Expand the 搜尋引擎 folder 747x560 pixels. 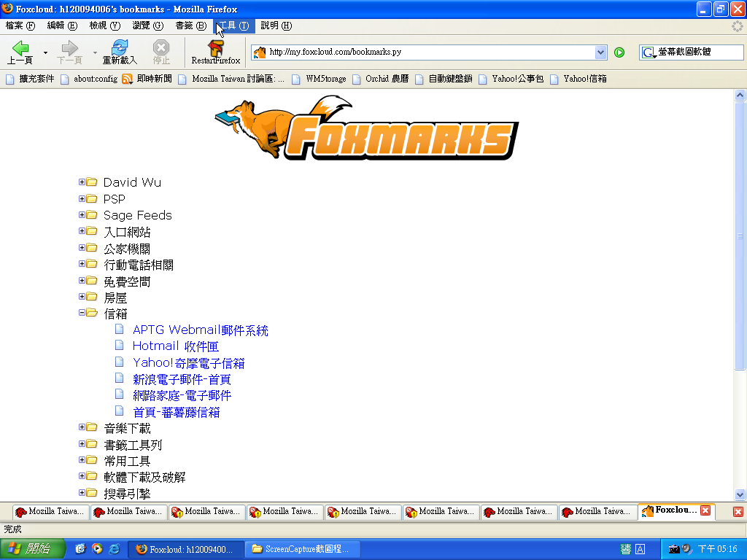tap(82, 492)
